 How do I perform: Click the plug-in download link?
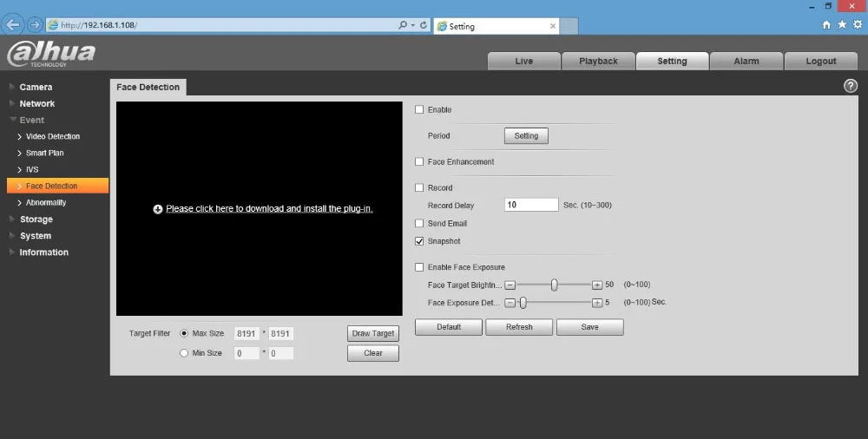coord(270,209)
